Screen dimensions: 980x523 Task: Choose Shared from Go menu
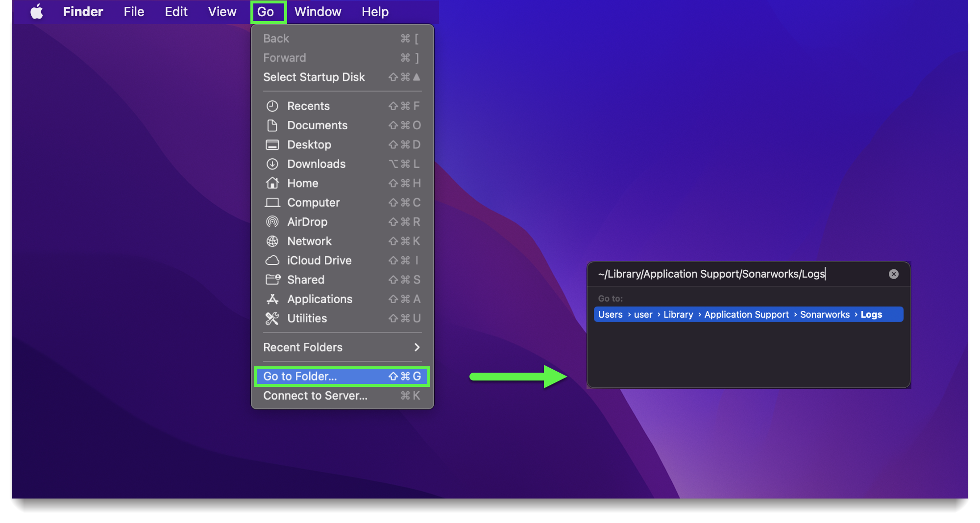pyautogui.click(x=342, y=280)
